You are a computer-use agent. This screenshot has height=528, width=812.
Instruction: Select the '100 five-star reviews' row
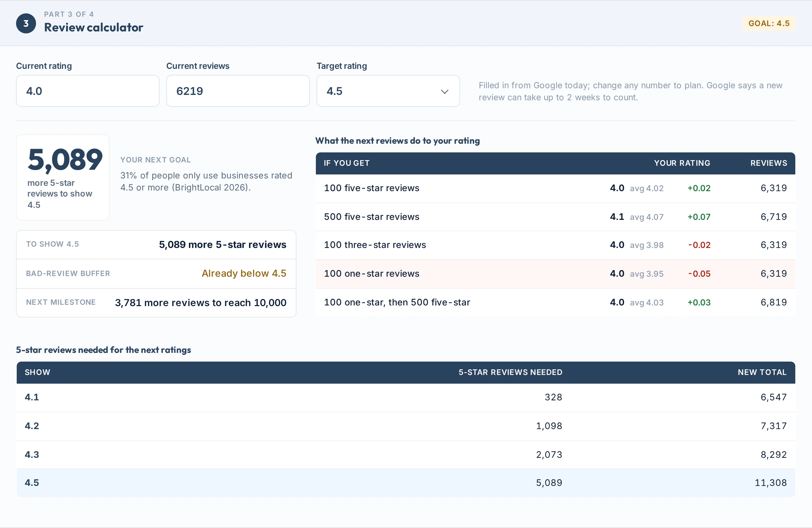(x=556, y=188)
